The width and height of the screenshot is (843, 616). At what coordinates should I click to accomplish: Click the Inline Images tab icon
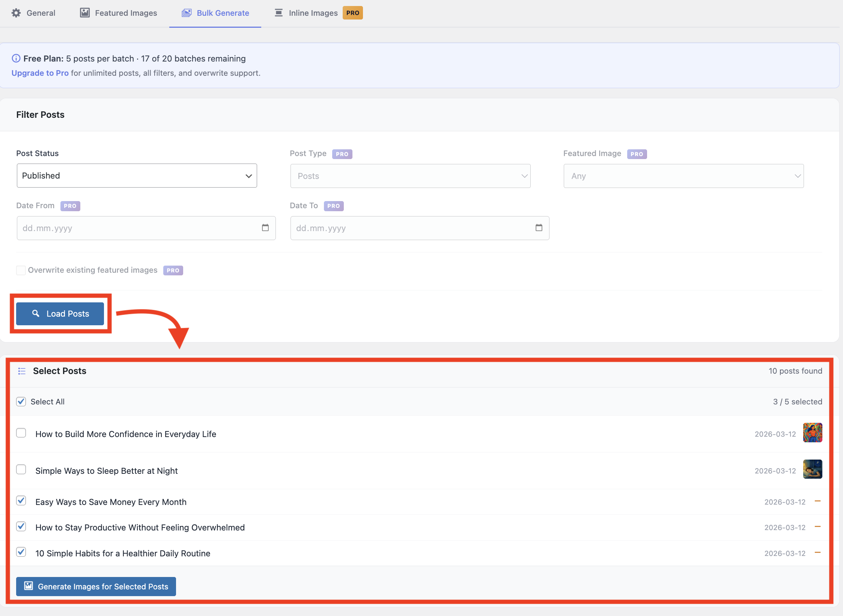(278, 13)
